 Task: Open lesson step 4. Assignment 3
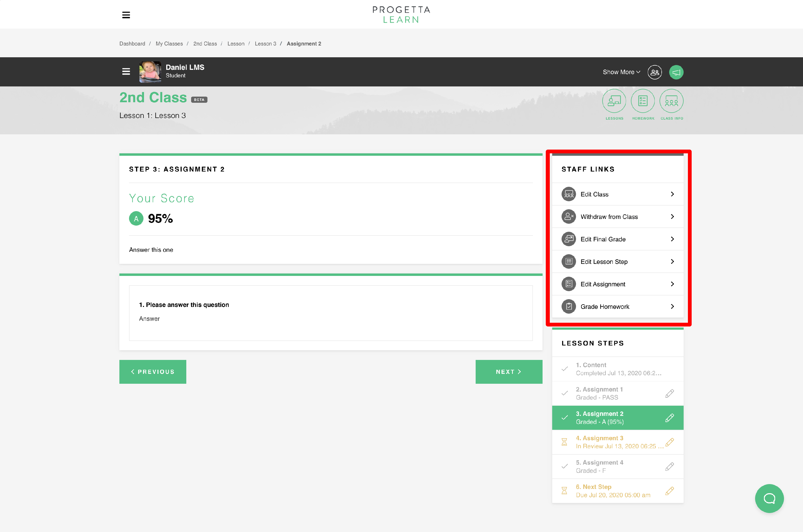point(618,442)
